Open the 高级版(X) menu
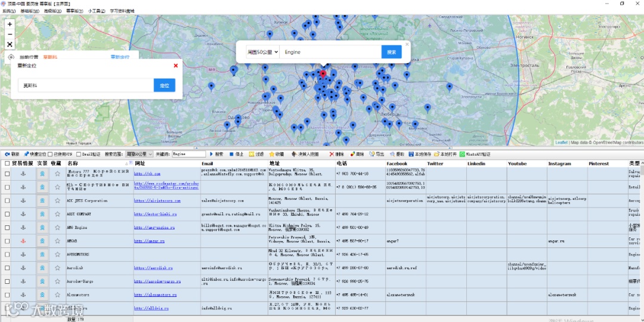 click(52, 11)
